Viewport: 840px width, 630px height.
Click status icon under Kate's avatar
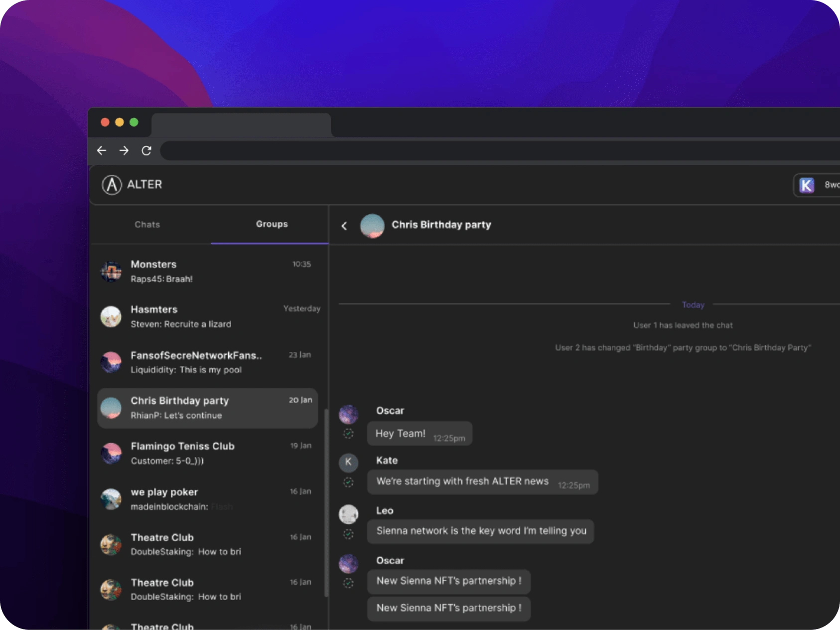349,482
